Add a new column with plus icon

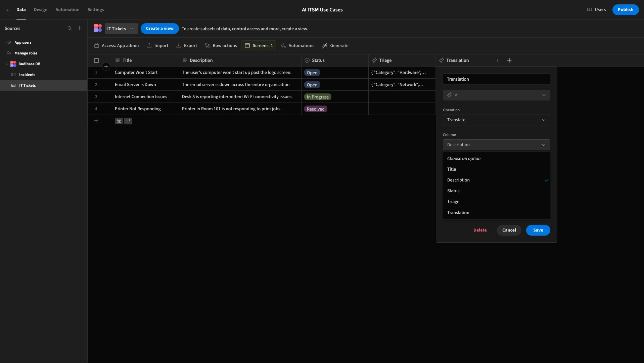pyautogui.click(x=509, y=60)
